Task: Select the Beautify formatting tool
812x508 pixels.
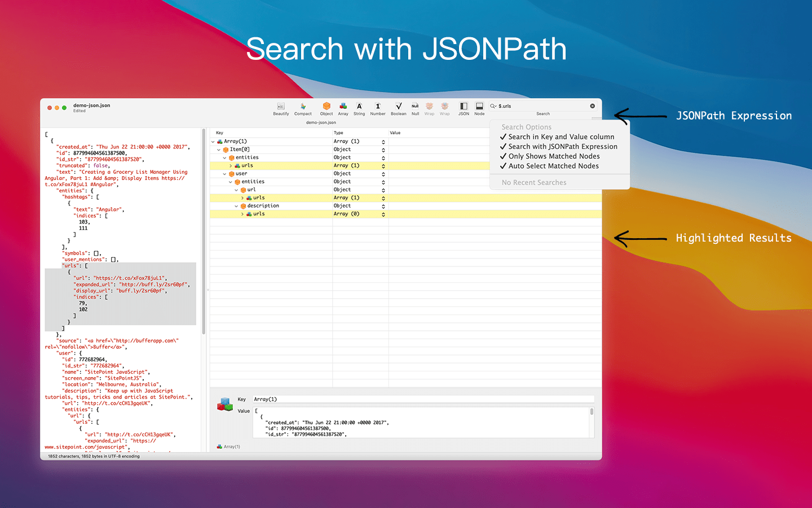Action: (x=281, y=108)
